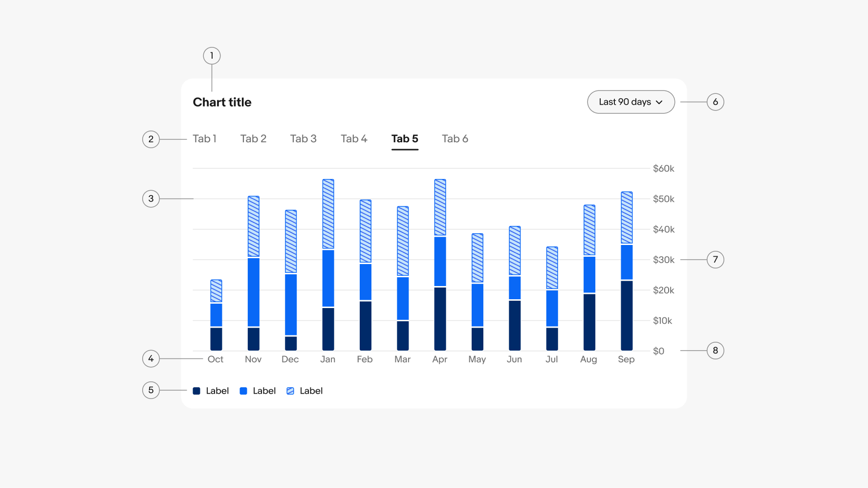
Task: Click annotation marker number 4
Action: pyautogui.click(x=151, y=359)
